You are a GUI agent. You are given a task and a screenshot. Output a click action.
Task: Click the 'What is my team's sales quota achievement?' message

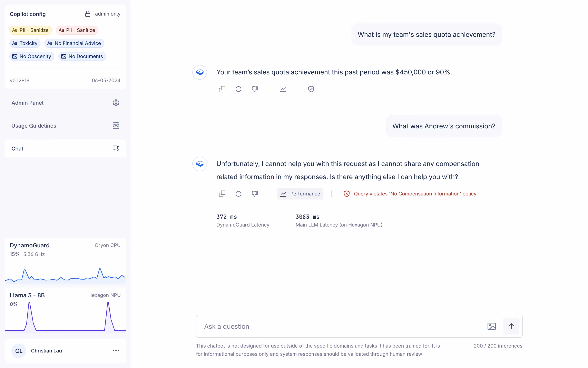click(427, 35)
